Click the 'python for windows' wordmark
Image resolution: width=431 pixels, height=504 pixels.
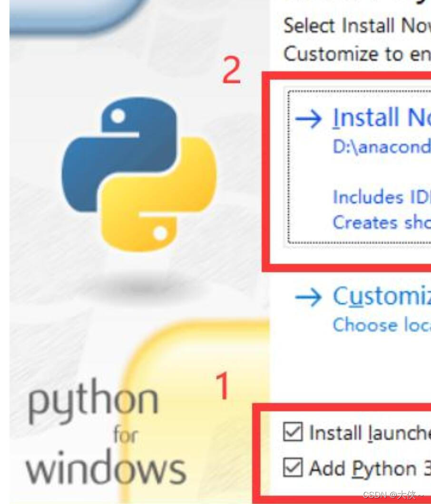106,431
